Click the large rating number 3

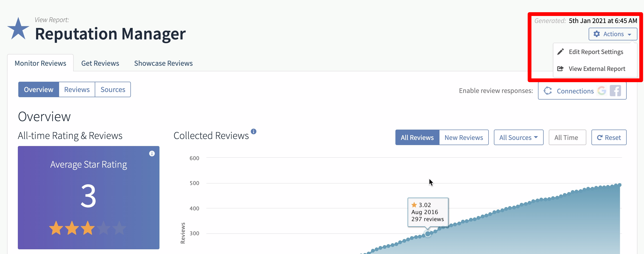pyautogui.click(x=88, y=196)
